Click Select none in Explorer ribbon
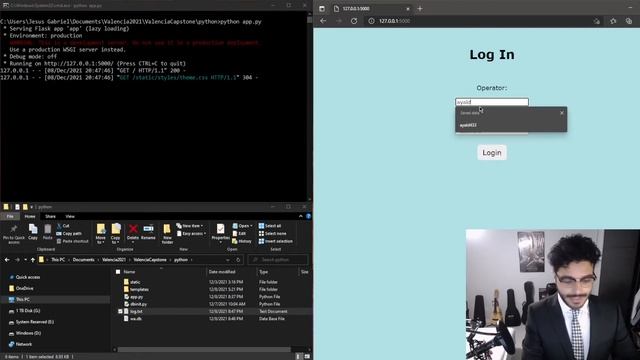This screenshot has height=360, width=640. click(x=272, y=233)
